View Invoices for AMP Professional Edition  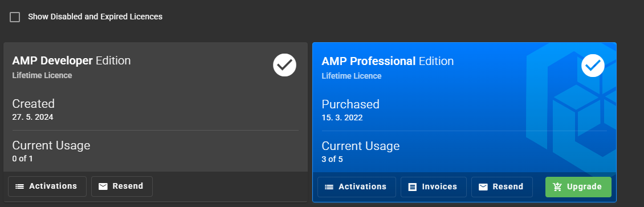point(434,187)
